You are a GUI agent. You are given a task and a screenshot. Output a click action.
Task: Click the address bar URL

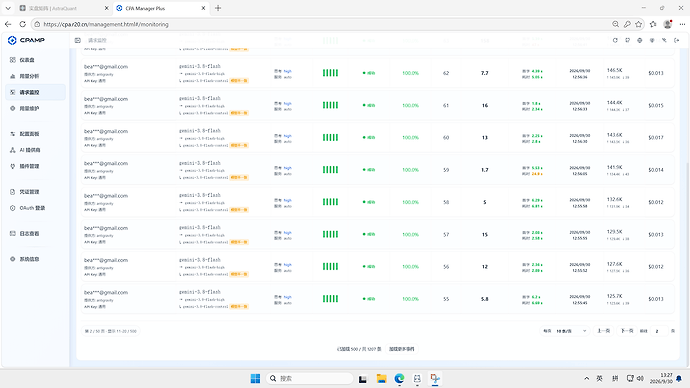106,24
